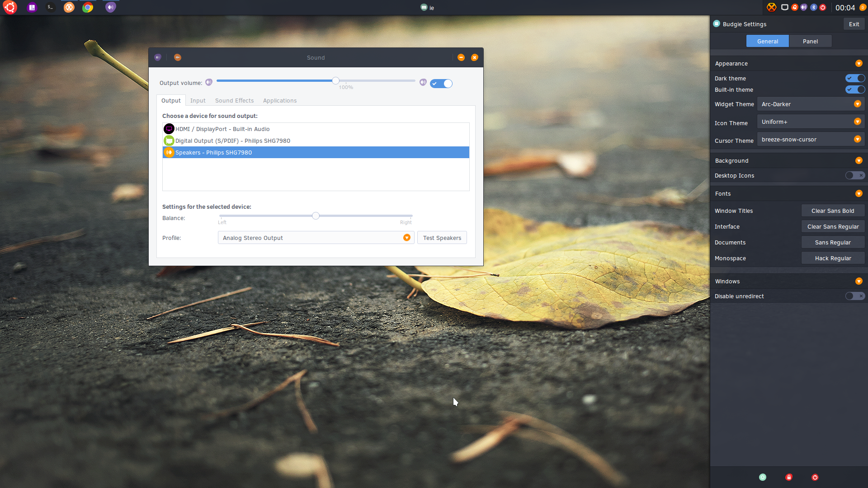
Task: Open the terminal launcher icon
Action: point(50,7)
